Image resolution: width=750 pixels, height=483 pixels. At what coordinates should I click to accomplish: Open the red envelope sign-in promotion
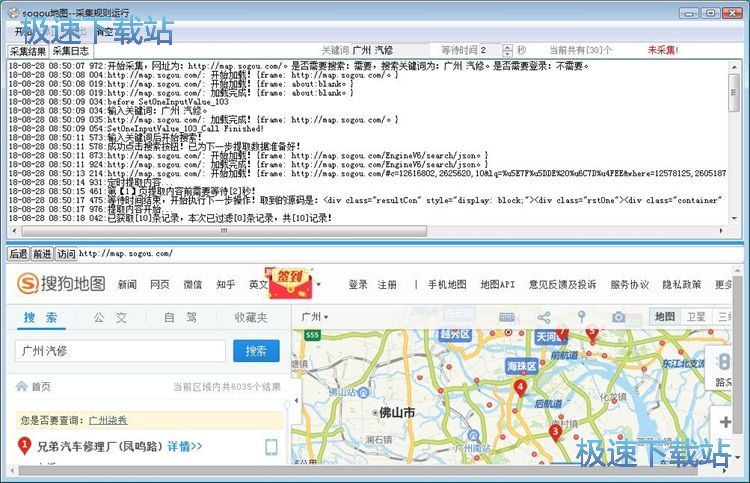pos(290,282)
